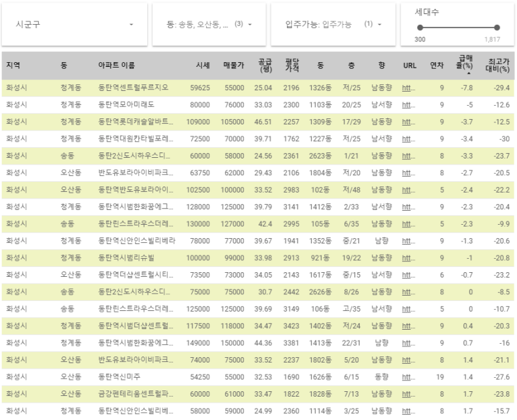This screenshot has width=517, height=420.
Task: Select apartment name 동탄역모아미래도
Action: (x=126, y=105)
